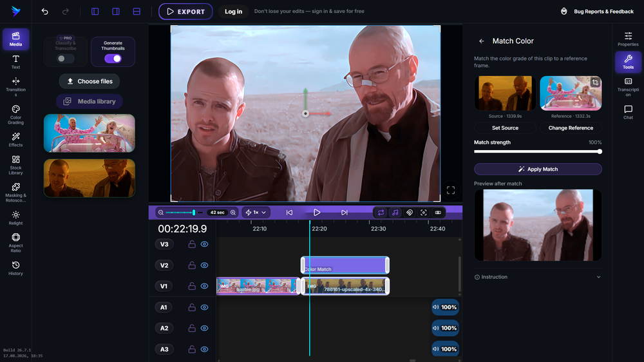Click Apply Match button
Viewport: 644px width, 362px height.
point(538,169)
